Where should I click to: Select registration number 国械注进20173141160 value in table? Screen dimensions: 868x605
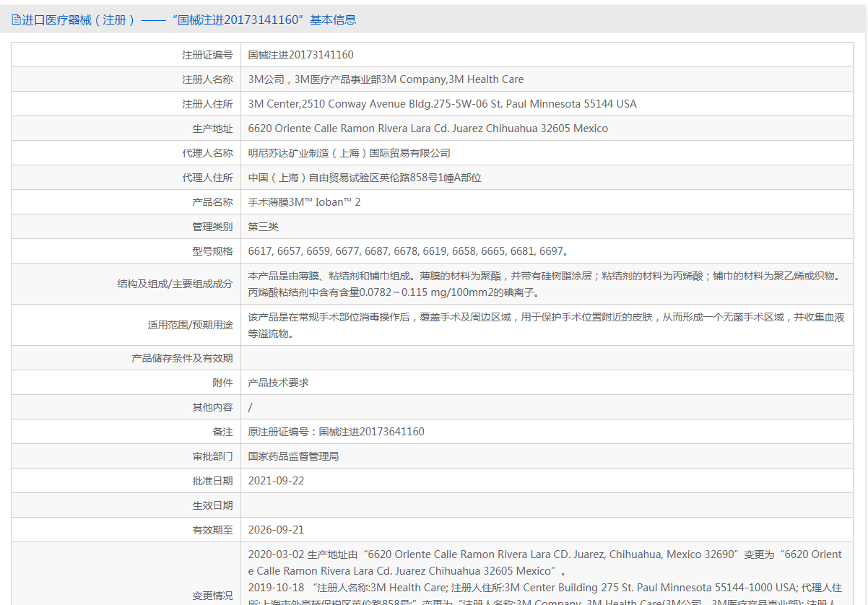pos(301,55)
